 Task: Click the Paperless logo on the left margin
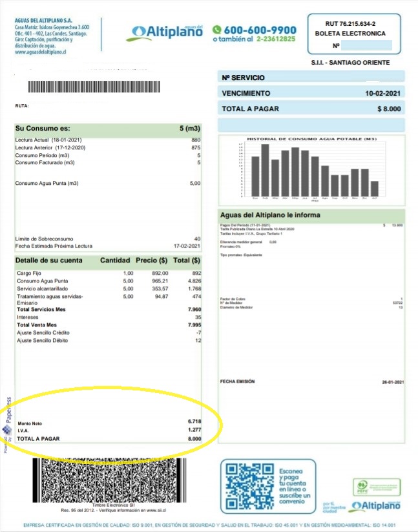pyautogui.click(x=8, y=425)
